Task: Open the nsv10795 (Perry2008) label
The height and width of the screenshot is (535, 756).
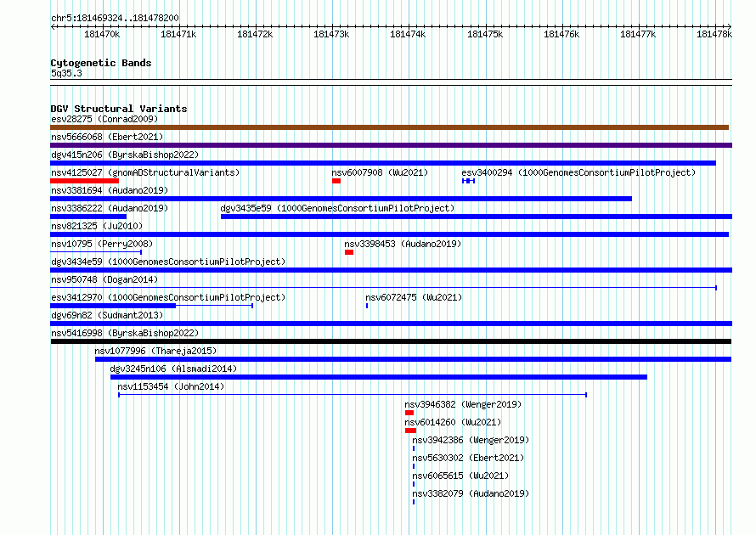Action: (102, 244)
